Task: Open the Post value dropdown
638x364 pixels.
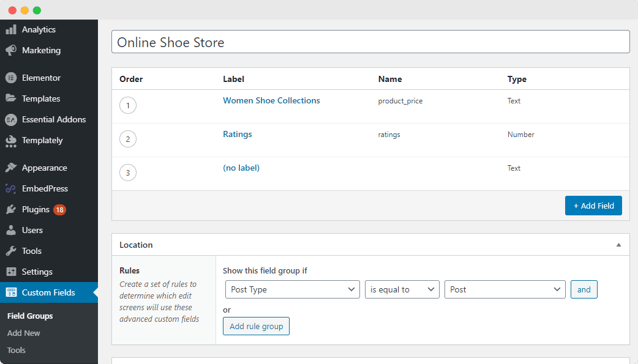Action: click(505, 289)
